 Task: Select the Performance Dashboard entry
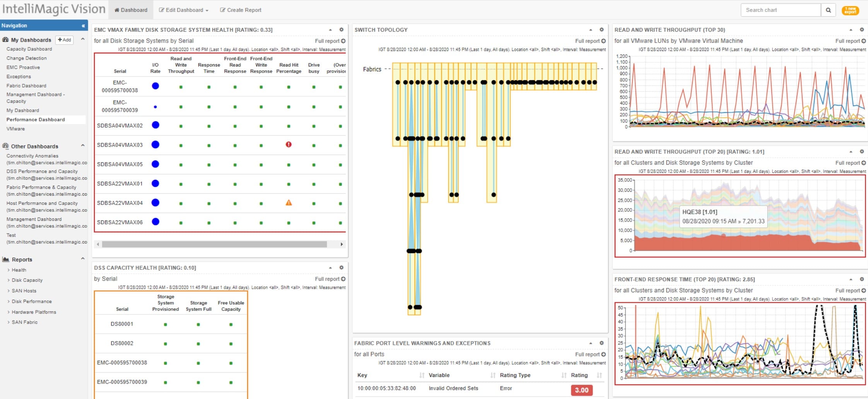pyautogui.click(x=36, y=119)
